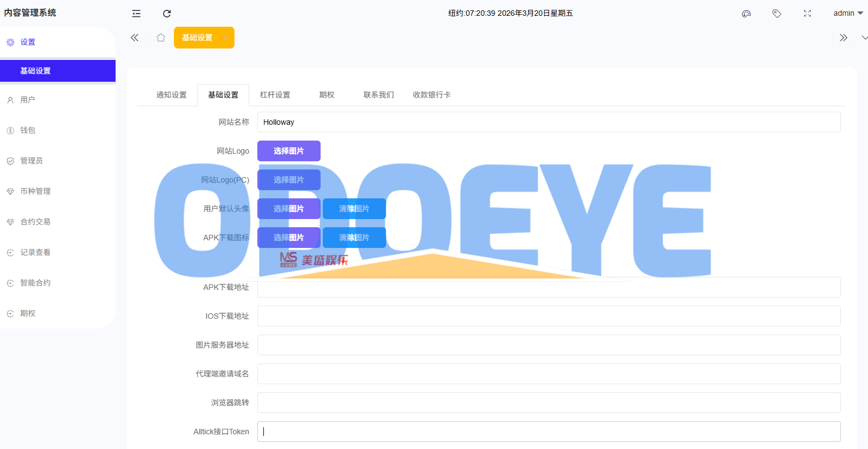Click 清除图片 for 用户默认头像

click(354, 209)
